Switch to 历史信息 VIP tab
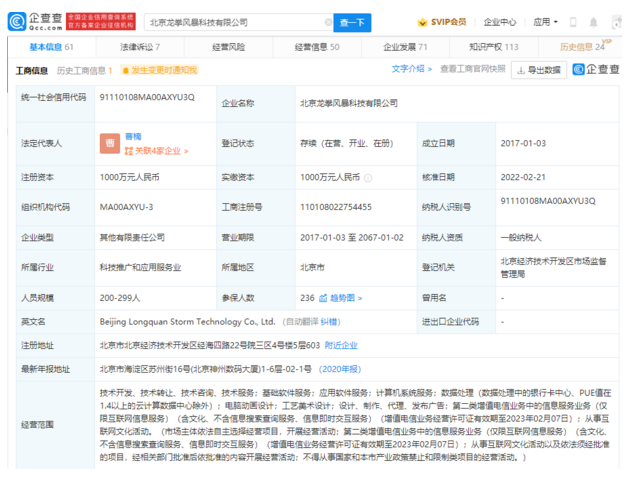The width and height of the screenshot is (626, 477). pyautogui.click(x=582, y=47)
